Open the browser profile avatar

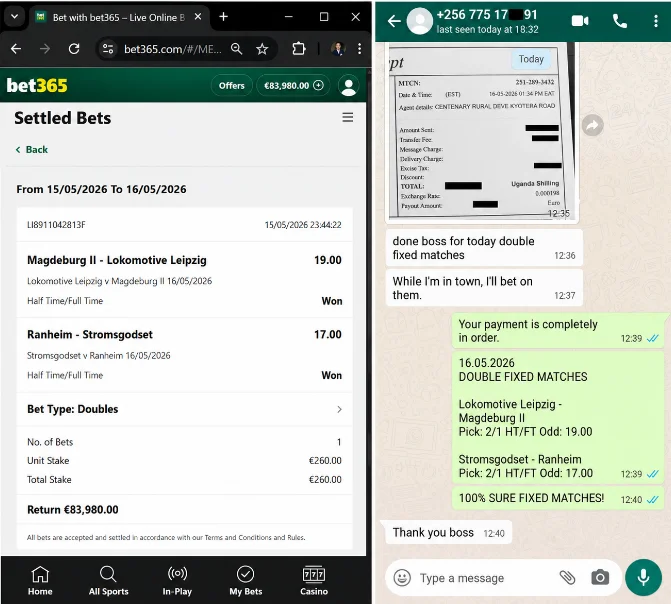[x=338, y=49]
